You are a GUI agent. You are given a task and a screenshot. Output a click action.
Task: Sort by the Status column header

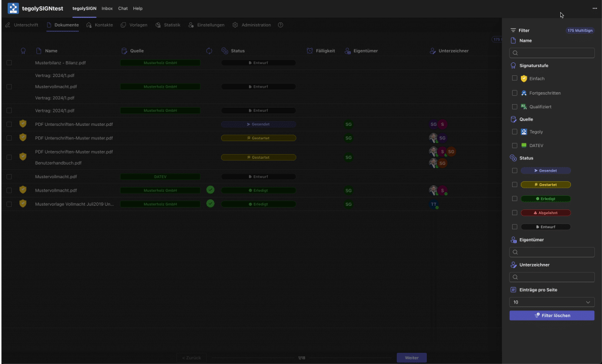pyautogui.click(x=238, y=51)
